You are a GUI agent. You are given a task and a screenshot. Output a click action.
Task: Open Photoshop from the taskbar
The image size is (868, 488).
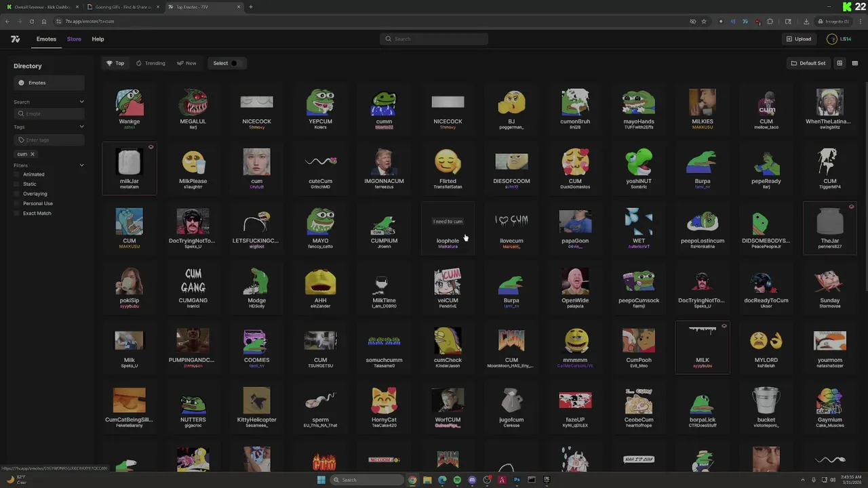[517, 480]
